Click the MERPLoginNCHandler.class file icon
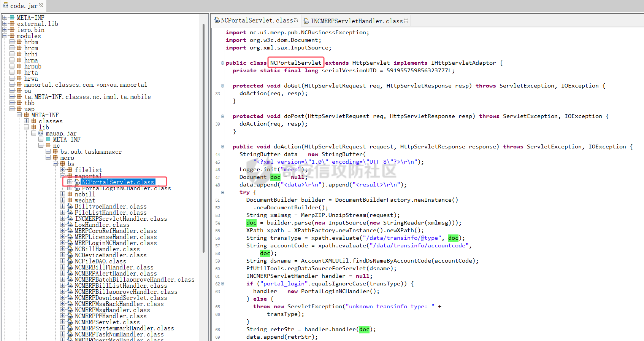644x341 pixels. pos(70,243)
